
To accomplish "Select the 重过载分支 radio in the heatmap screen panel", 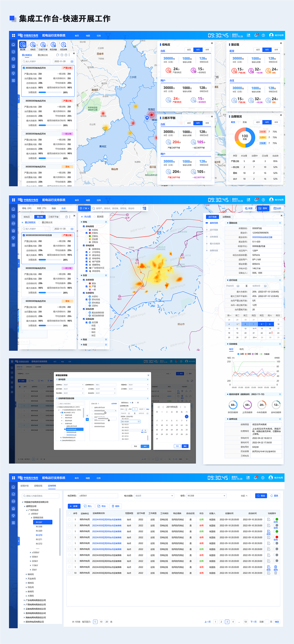I will tap(40, 223).
